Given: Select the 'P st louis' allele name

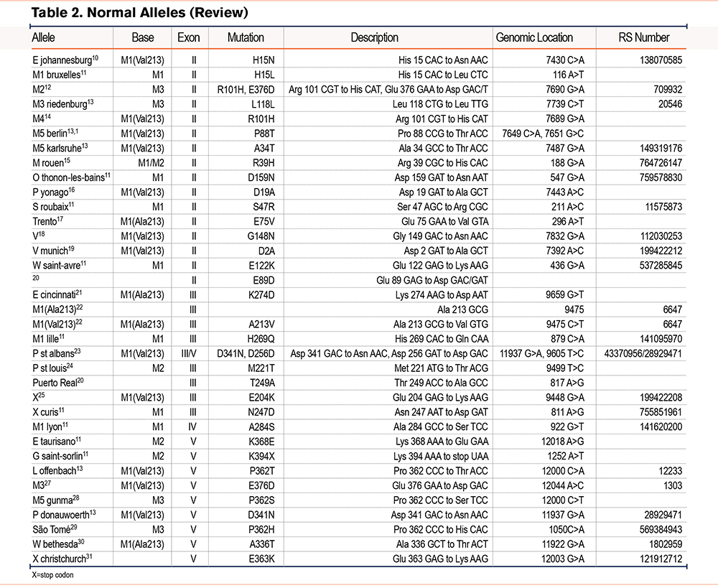Looking at the screenshot, I should 50,368.
